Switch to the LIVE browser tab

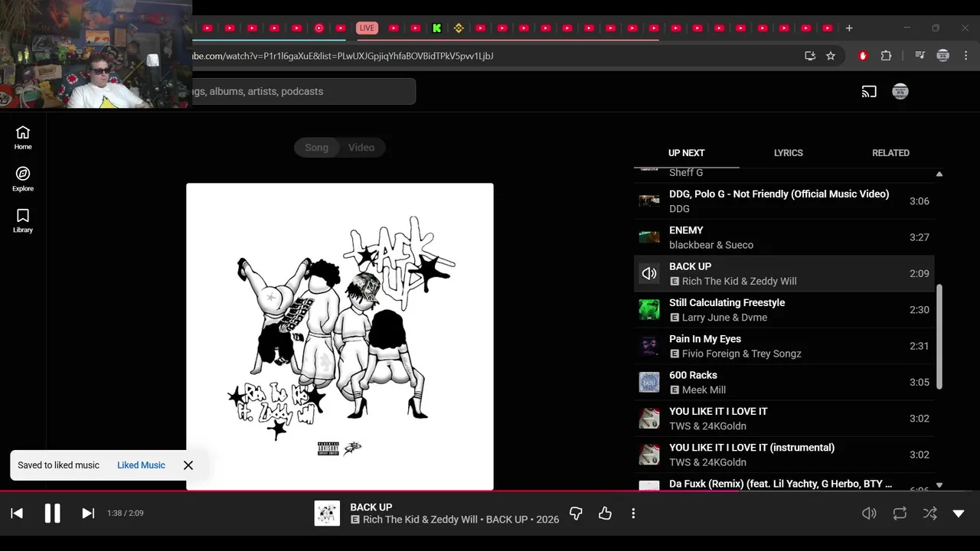click(367, 28)
